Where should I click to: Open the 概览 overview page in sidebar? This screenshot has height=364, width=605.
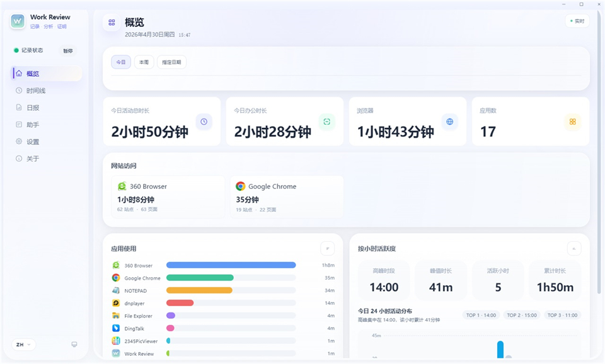click(47, 74)
